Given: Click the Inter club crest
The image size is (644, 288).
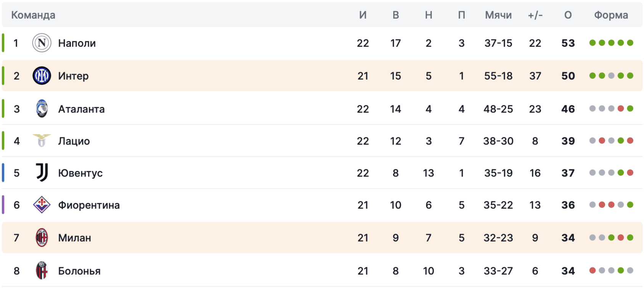Looking at the screenshot, I should 42,76.
